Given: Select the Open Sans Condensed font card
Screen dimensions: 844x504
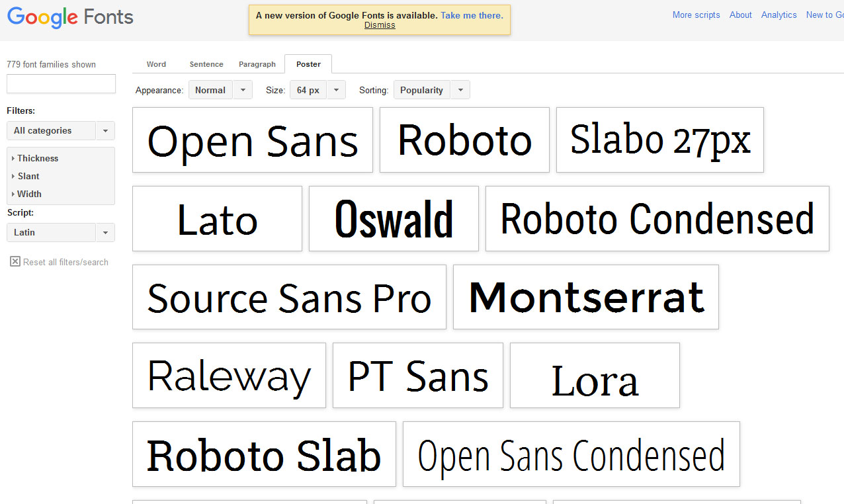Looking at the screenshot, I should point(571,454).
